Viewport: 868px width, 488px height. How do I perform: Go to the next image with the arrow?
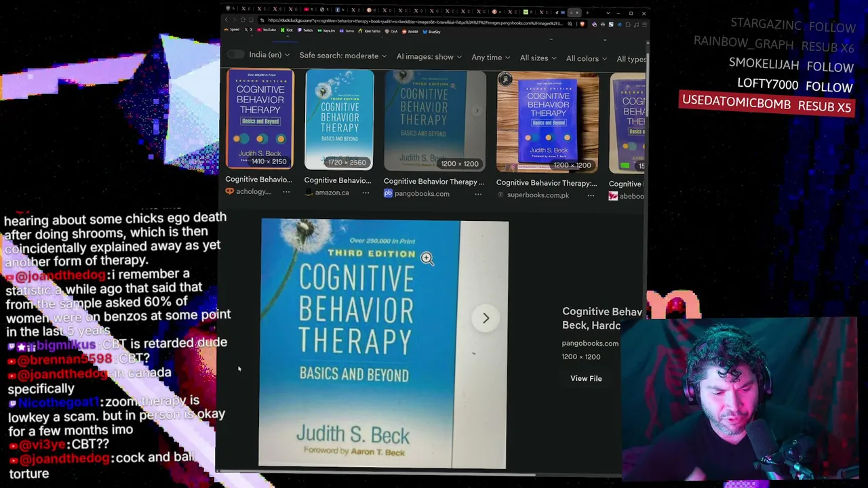point(486,318)
